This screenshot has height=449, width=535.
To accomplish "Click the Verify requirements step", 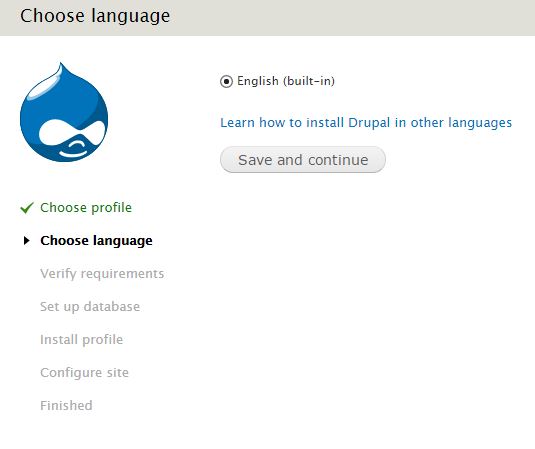I will (x=102, y=274).
